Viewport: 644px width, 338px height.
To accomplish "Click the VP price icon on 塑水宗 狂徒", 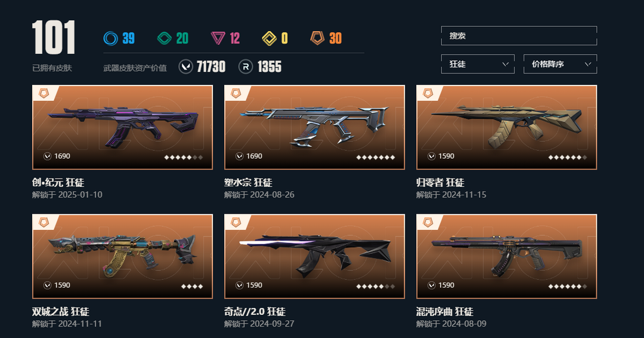I will [x=240, y=156].
